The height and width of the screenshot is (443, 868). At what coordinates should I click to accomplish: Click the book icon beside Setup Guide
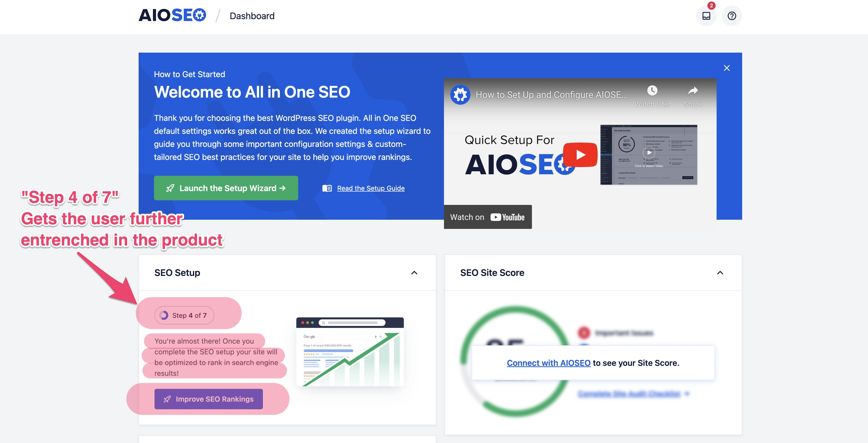click(x=327, y=188)
